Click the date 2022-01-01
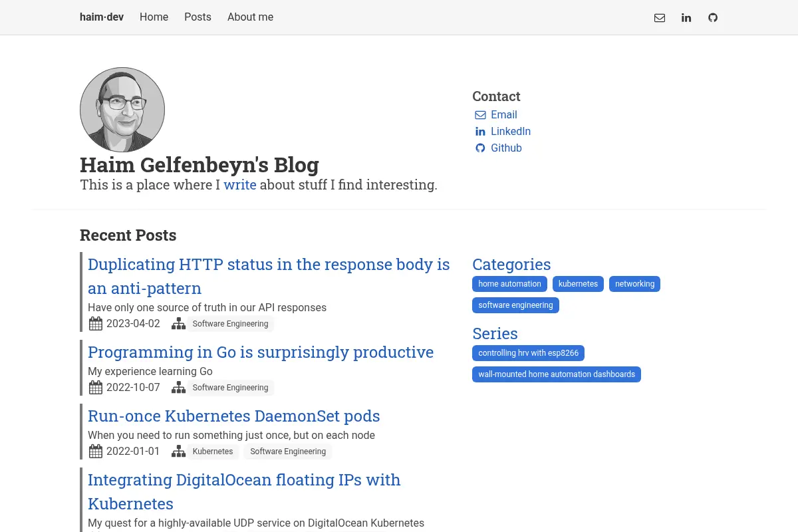This screenshot has height=532, width=798. [133, 452]
